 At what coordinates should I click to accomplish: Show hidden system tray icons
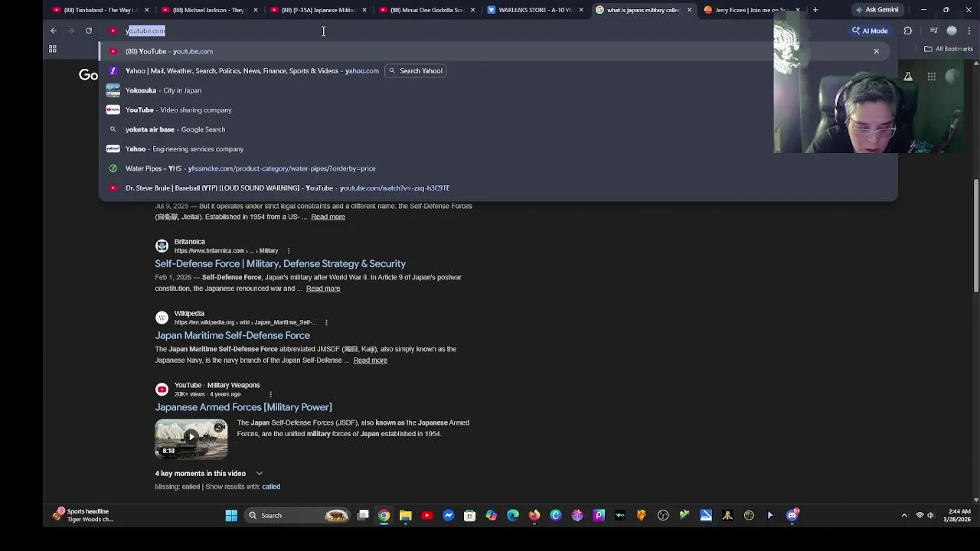point(904,516)
